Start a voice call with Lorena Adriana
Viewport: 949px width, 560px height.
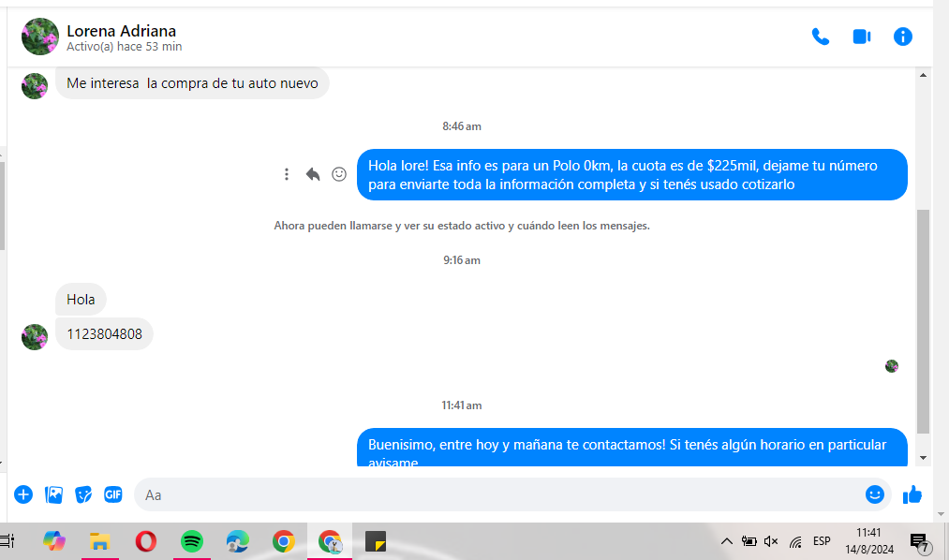pyautogui.click(x=820, y=37)
